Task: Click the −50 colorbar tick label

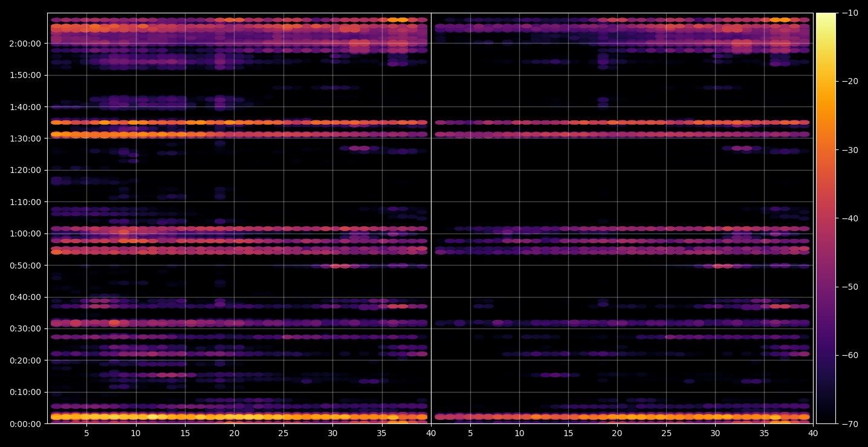Action: pos(850,287)
